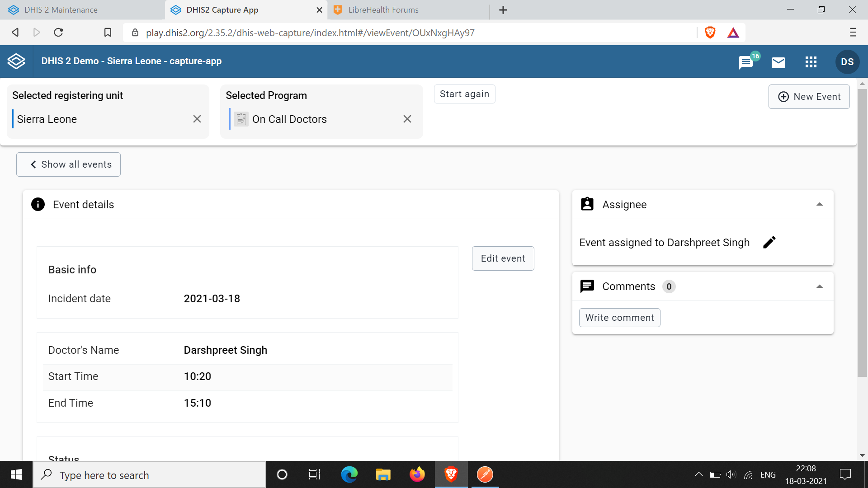
Task: Switch to LibreHealth Forums tab
Action: tap(383, 10)
